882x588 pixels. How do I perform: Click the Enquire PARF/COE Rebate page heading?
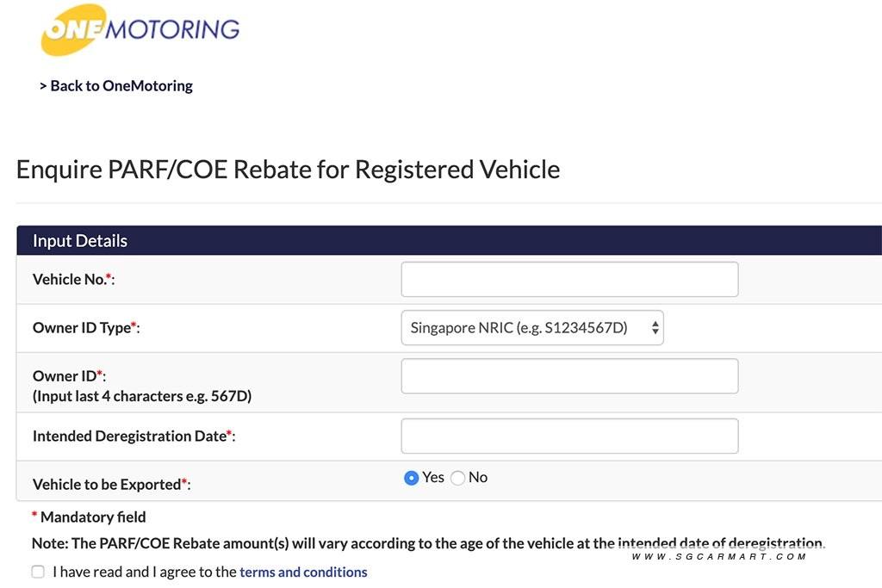point(288,169)
